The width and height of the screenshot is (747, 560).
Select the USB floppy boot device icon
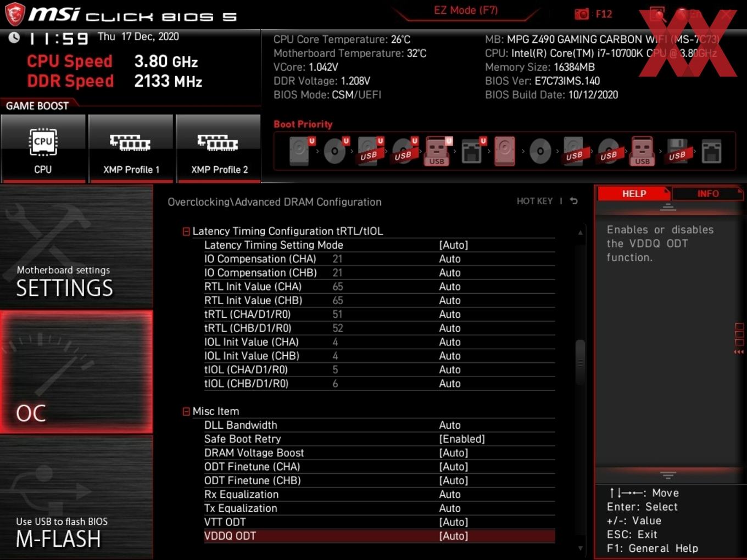677,151
